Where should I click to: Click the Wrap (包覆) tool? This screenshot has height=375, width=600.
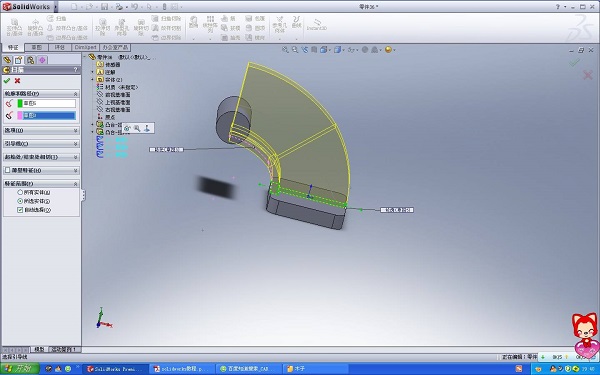pos(255,18)
